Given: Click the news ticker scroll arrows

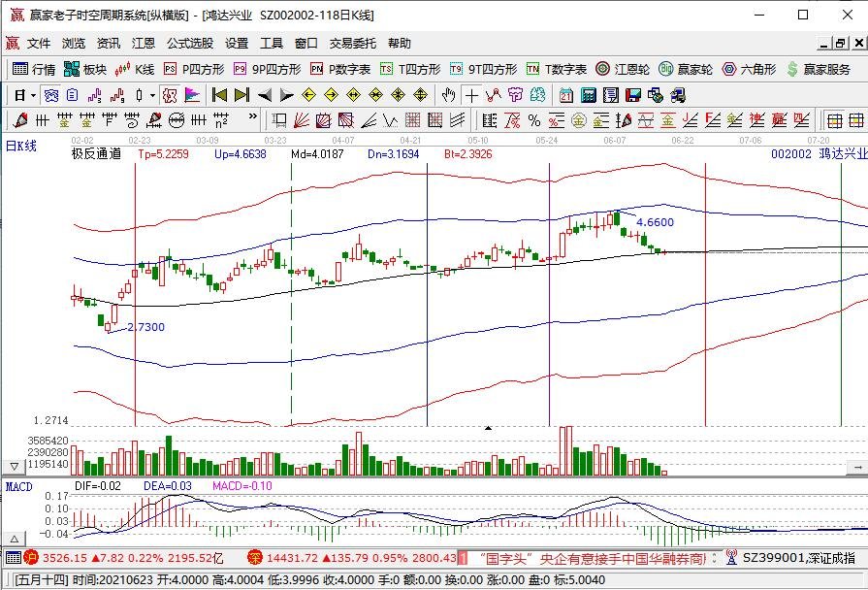Looking at the screenshot, I should [714, 558].
